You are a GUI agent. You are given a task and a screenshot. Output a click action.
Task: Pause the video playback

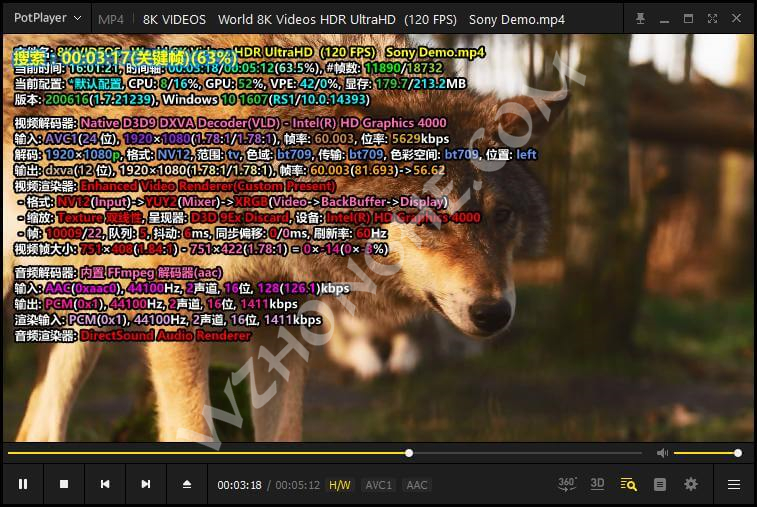(23, 484)
